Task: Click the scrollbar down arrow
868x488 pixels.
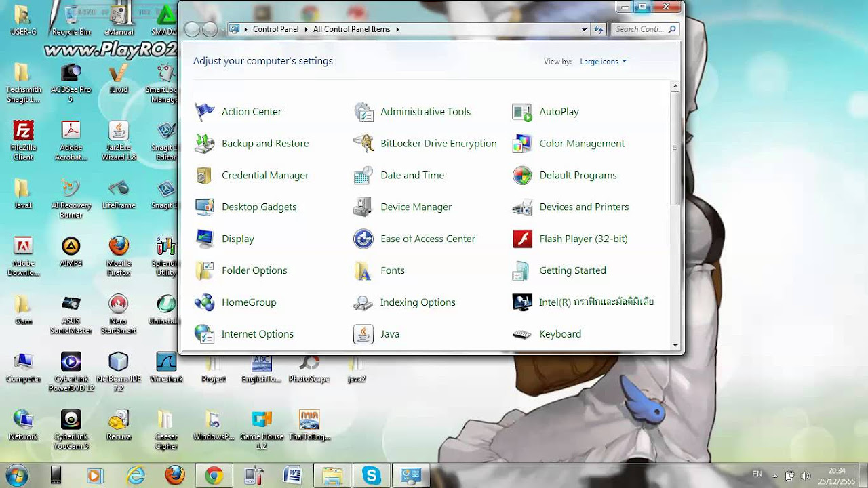Action: pyautogui.click(x=675, y=345)
